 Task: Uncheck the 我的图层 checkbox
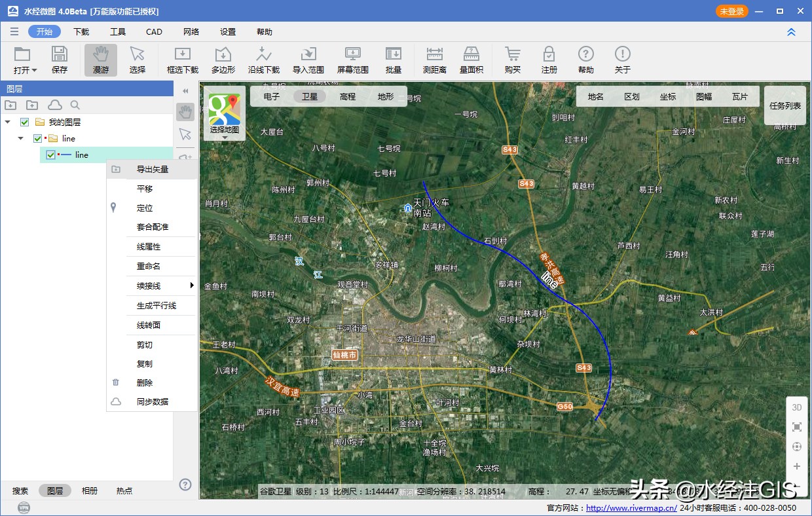click(x=25, y=122)
